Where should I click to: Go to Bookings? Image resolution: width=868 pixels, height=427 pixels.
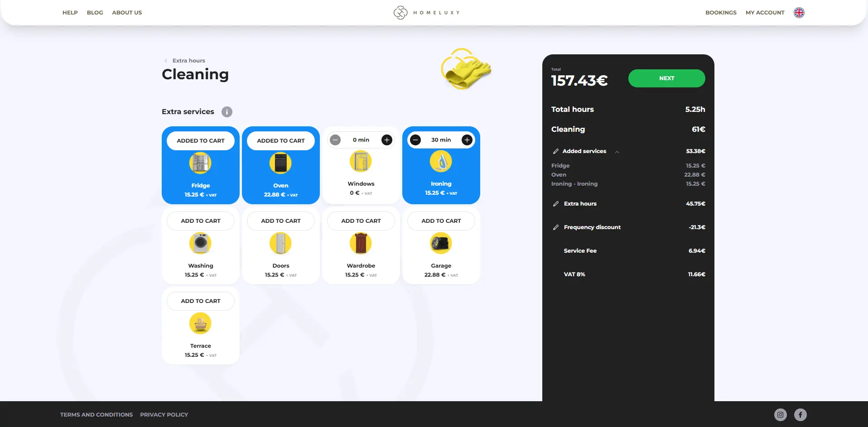(721, 13)
